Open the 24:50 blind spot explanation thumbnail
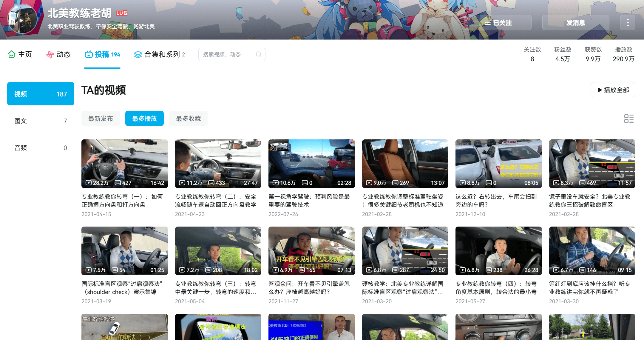 point(405,251)
